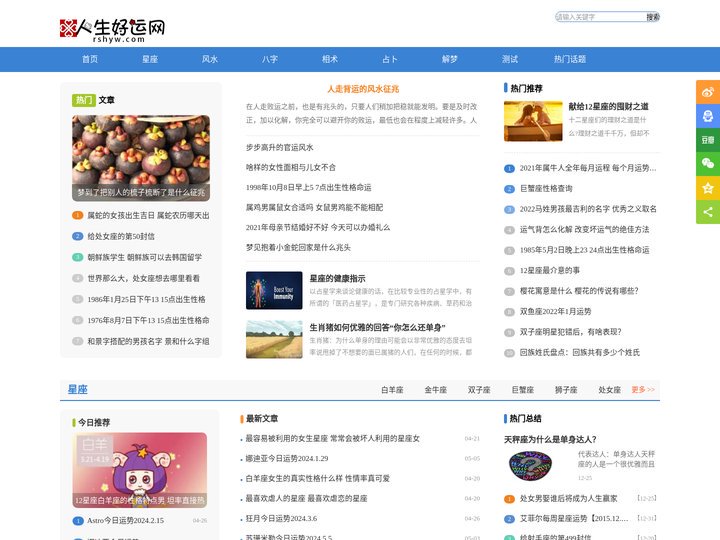
Task: Click the QQ share icon
Action: (x=708, y=116)
